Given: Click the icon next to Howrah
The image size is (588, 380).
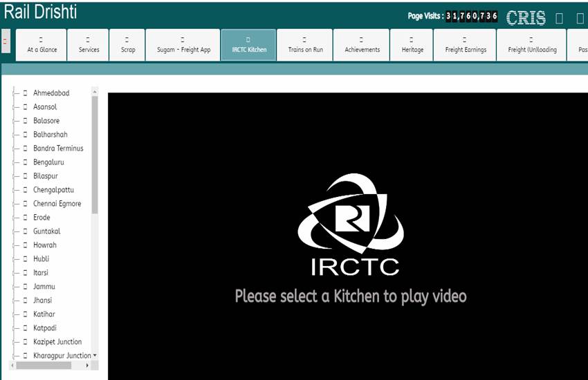Looking at the screenshot, I should (x=25, y=245).
